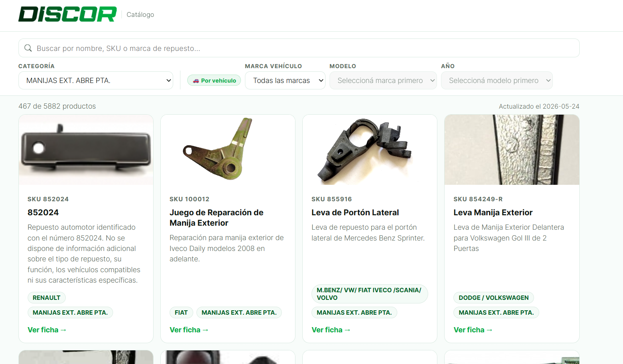Click the M.BENZ/ VW/ FIAT IVECO tag
The width and height of the screenshot is (623, 364).
pos(370,294)
